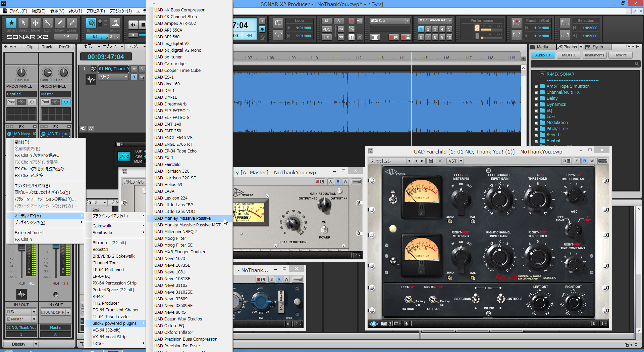Toggle Fairchild window Write W automation

point(592,161)
